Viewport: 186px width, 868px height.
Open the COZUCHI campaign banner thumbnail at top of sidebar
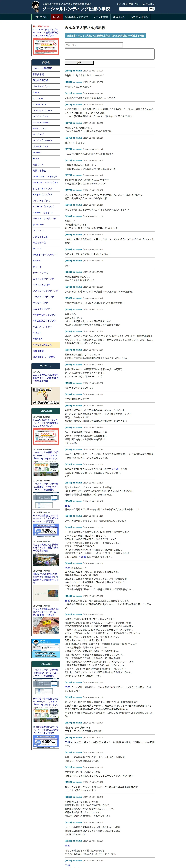(x=46, y=46)
